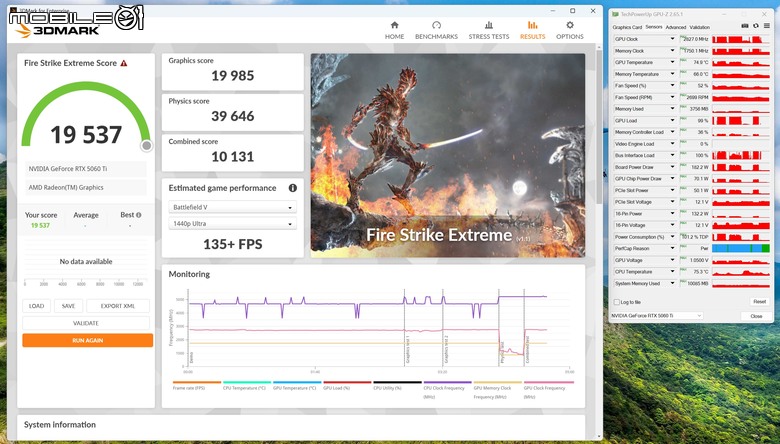Open the Validation tab in GPU-Z
This screenshot has width=780, height=444.
(x=699, y=27)
